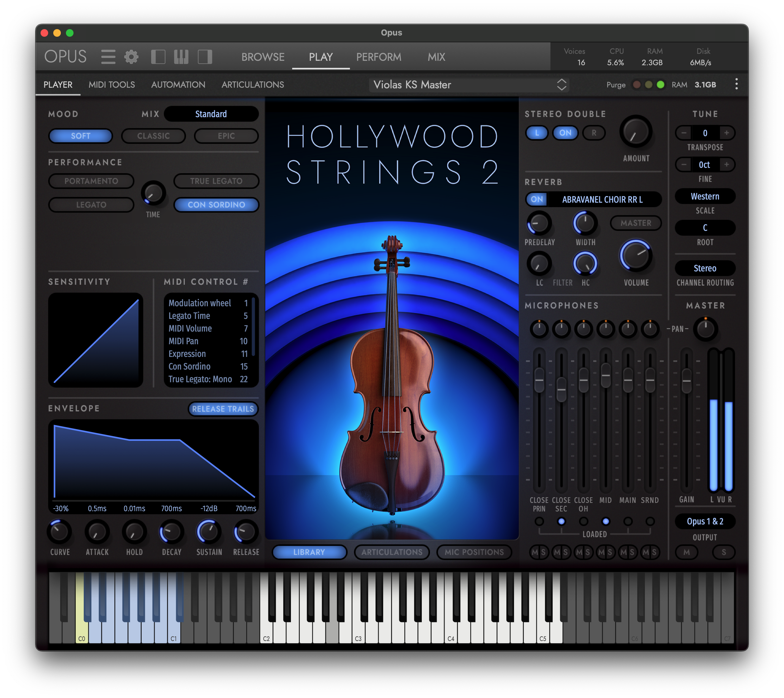This screenshot has width=784, height=698.
Task: Select the Classic mood
Action: (x=153, y=136)
